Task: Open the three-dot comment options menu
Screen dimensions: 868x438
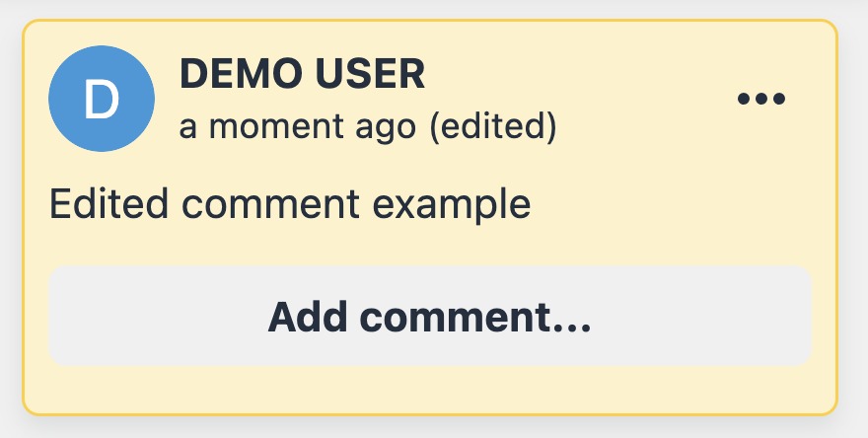Action: coord(761,99)
